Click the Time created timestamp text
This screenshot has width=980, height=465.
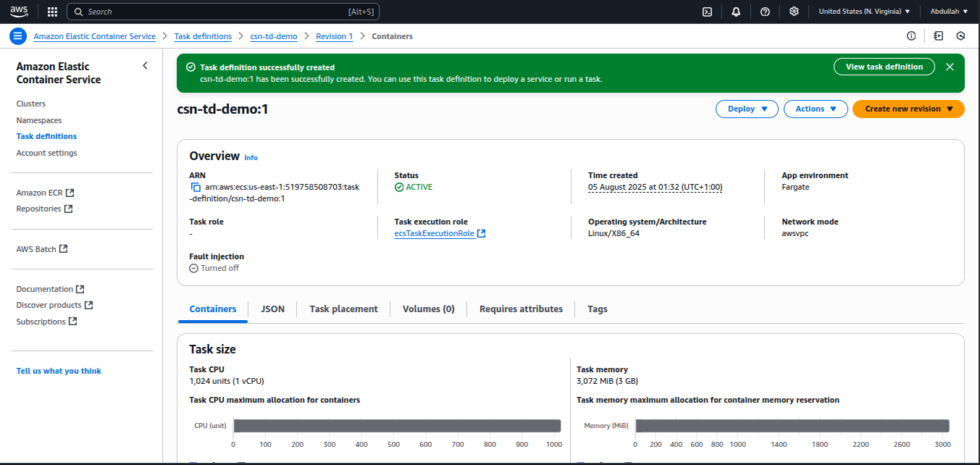click(x=656, y=187)
